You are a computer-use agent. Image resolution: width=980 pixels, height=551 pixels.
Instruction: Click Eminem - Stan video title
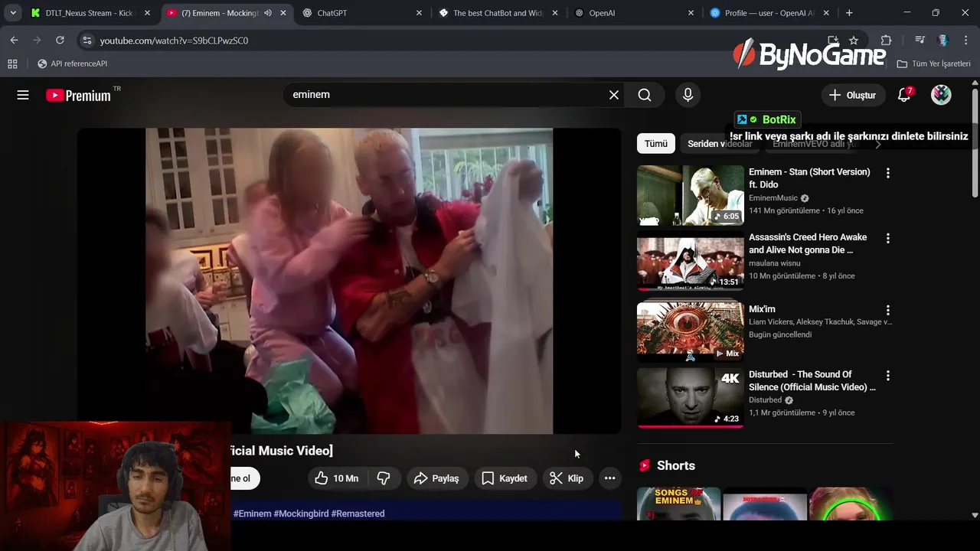point(809,178)
